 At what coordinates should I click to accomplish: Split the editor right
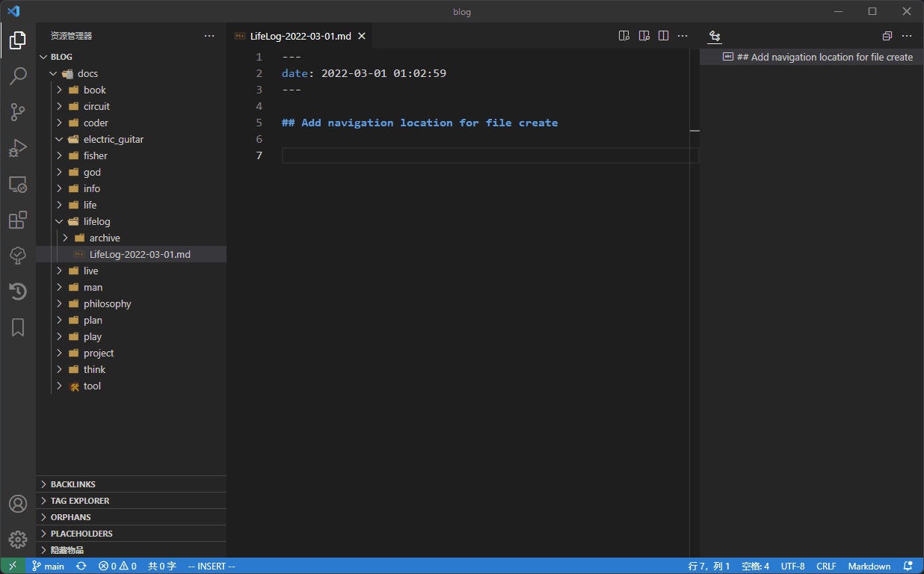click(x=663, y=36)
